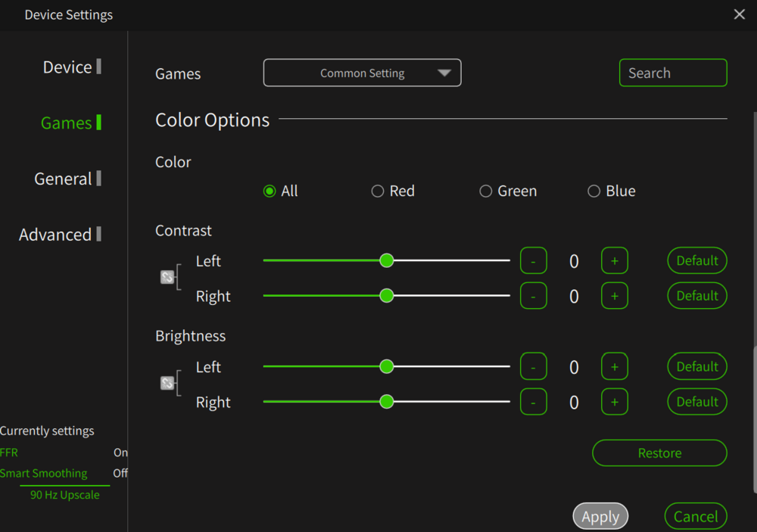This screenshot has height=532, width=757.
Task: Decrease Left Contrast with minus button
Action: [x=533, y=261]
